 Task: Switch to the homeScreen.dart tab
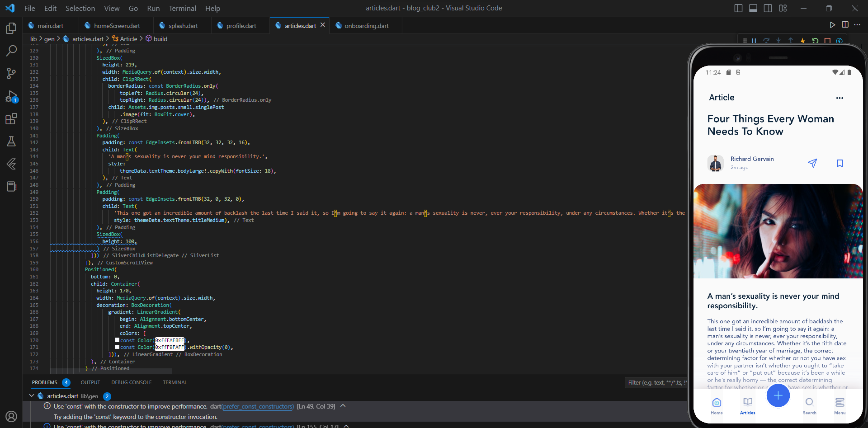click(x=117, y=26)
